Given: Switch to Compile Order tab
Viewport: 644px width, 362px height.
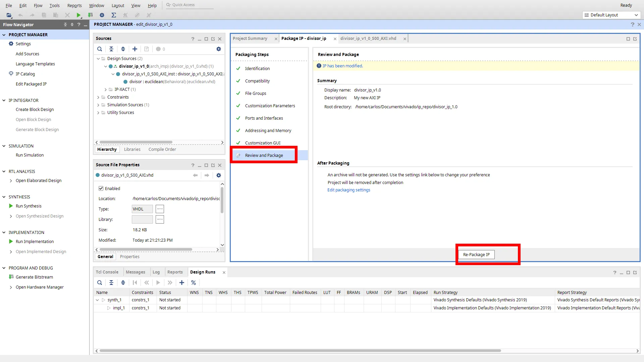Looking at the screenshot, I should pos(162,149).
